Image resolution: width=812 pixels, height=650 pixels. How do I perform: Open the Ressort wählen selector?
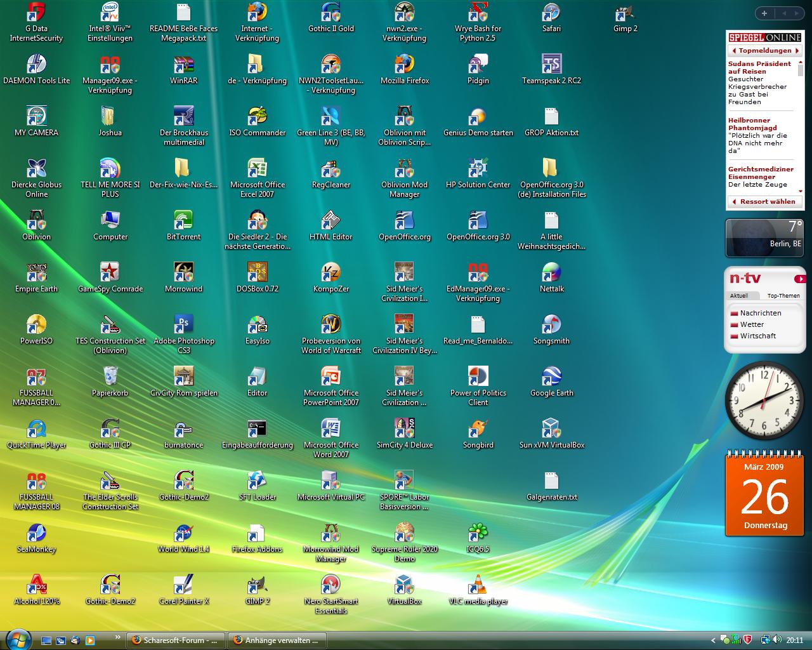click(x=765, y=202)
